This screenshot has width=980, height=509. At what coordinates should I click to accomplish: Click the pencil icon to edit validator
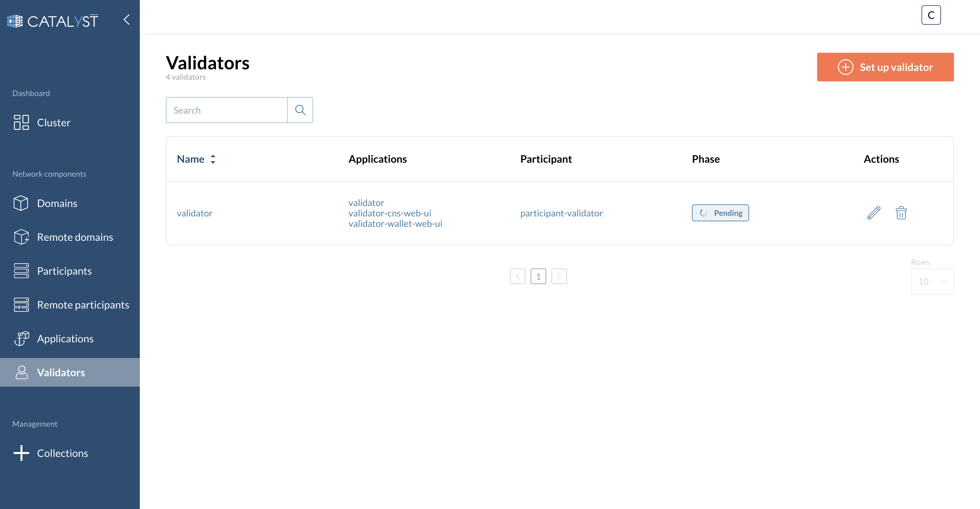[874, 213]
